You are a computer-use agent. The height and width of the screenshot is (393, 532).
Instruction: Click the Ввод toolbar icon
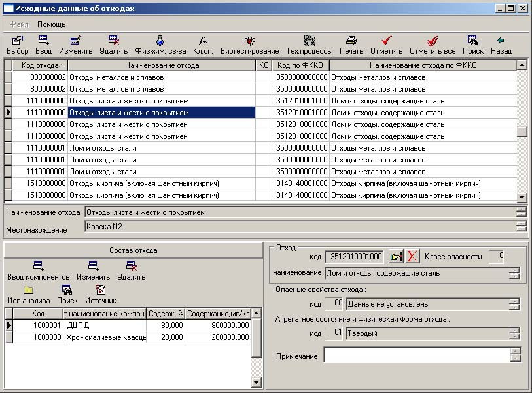click(43, 45)
